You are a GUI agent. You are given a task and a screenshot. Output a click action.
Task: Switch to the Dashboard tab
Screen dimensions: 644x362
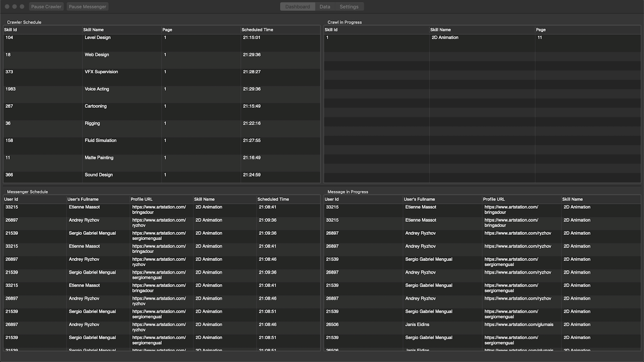click(297, 7)
